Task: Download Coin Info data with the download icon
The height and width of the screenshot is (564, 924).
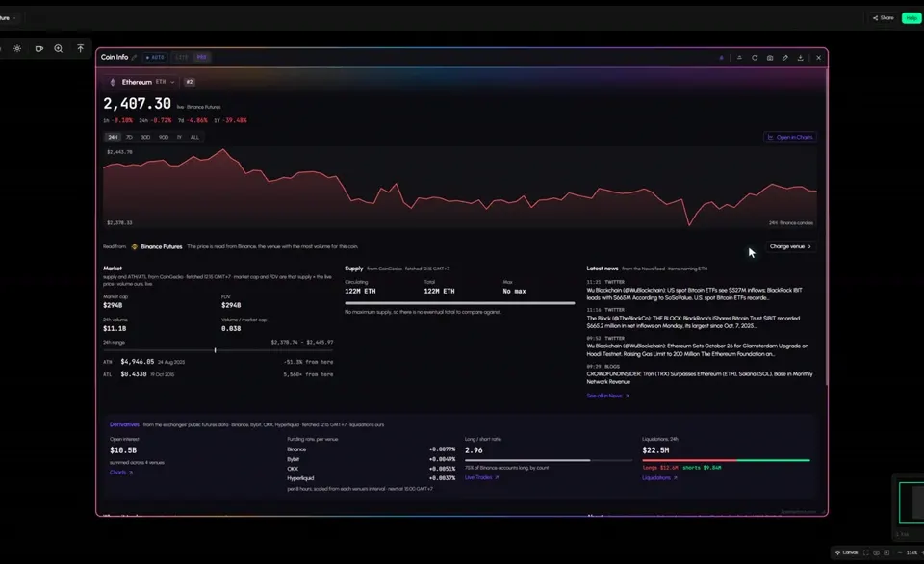Action: 800,58
